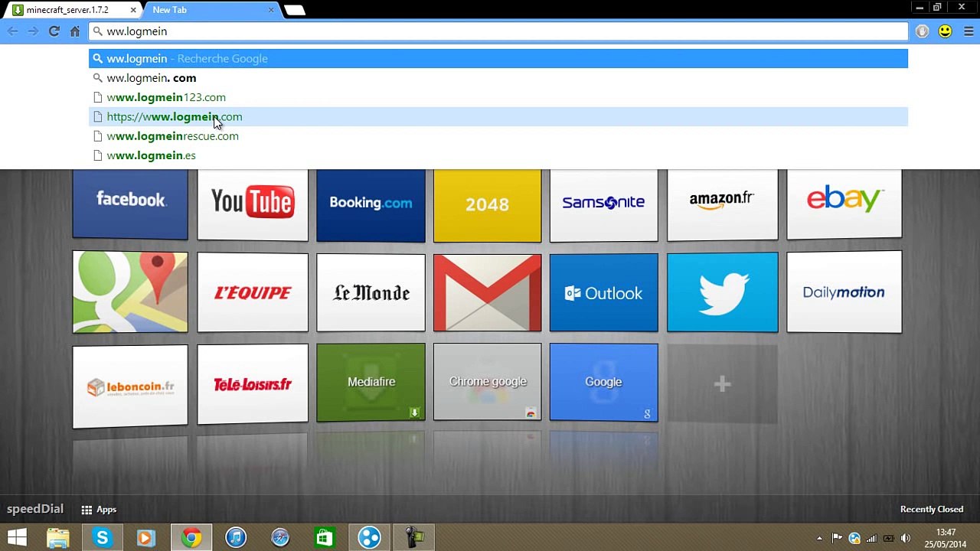Viewport: 980px width, 551px height.
Task: Open the Dailymotion speed dial tile
Action: click(x=844, y=292)
